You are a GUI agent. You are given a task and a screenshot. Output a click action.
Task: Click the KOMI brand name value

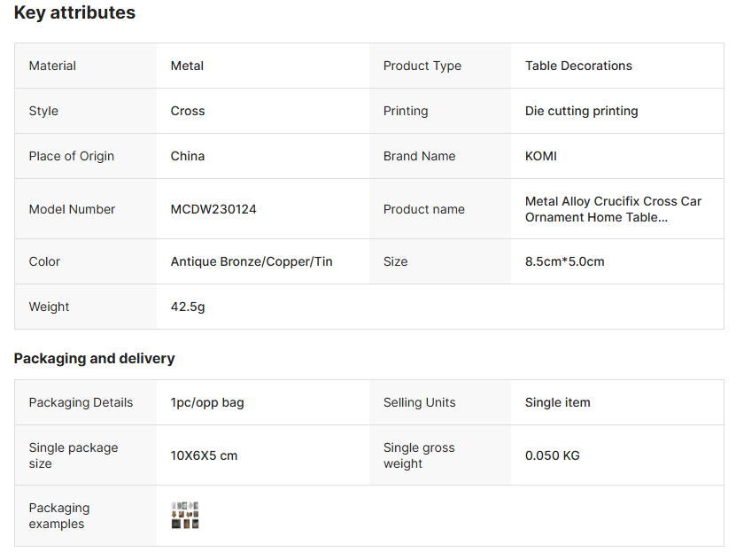[x=541, y=156]
